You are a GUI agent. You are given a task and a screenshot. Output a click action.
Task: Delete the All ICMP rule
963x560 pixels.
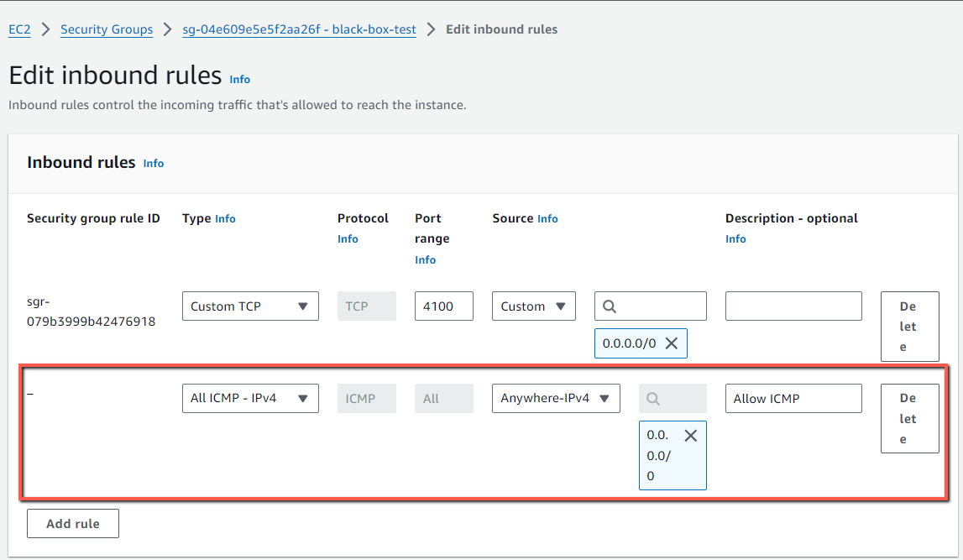[909, 418]
